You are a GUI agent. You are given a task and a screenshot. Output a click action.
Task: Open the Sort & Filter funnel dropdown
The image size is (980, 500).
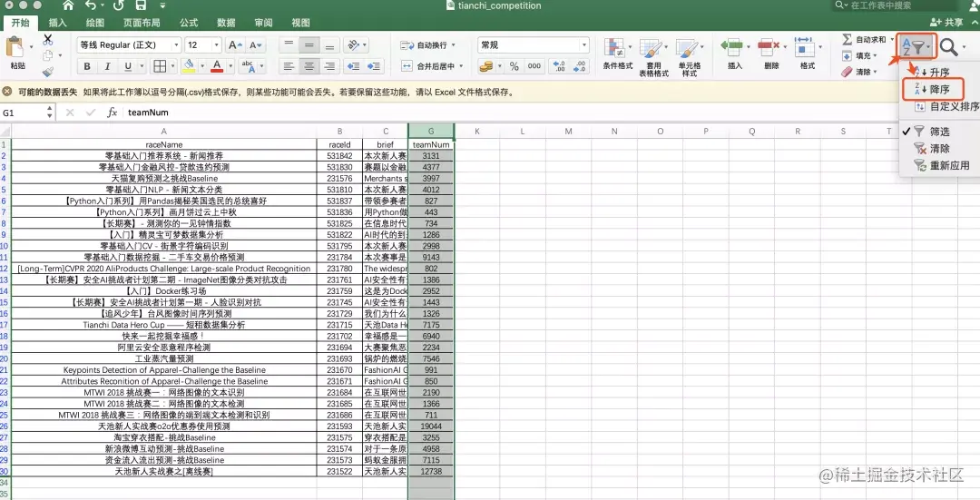pyautogui.click(x=916, y=46)
